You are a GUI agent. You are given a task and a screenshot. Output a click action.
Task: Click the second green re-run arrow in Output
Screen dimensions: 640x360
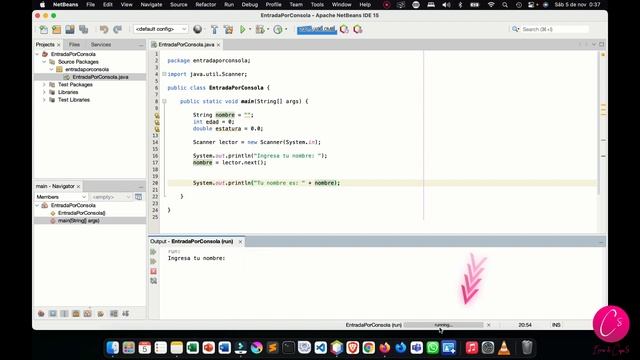pos(153,262)
